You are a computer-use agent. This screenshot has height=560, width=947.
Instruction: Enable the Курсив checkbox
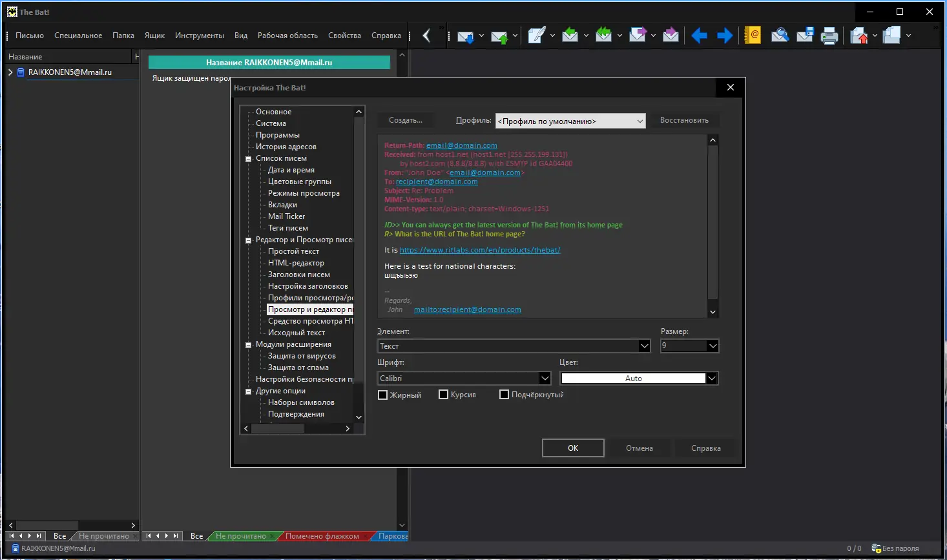[443, 395]
